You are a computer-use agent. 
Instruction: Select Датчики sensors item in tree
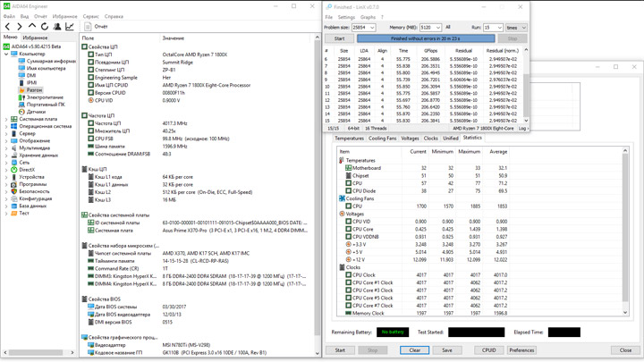pos(36,112)
